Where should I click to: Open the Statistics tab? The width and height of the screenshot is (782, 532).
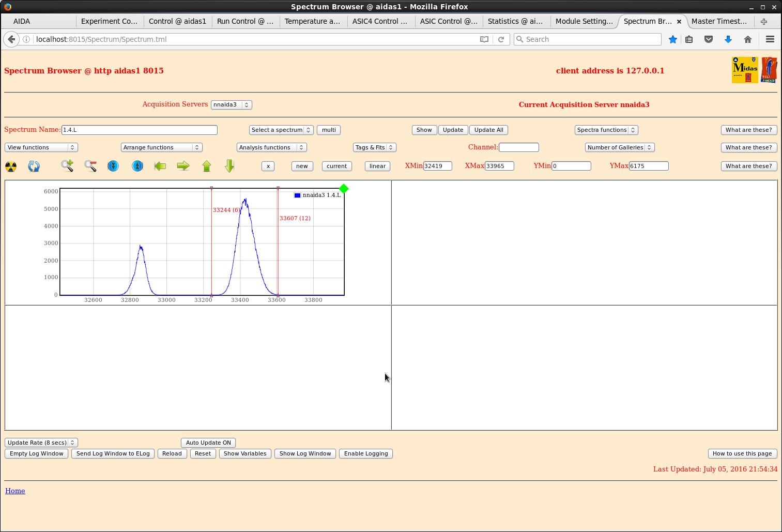[x=515, y=21]
